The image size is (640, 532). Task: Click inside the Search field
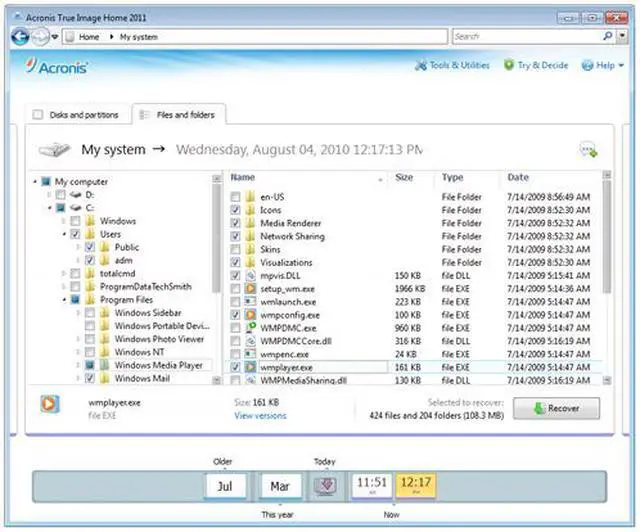coord(527,36)
